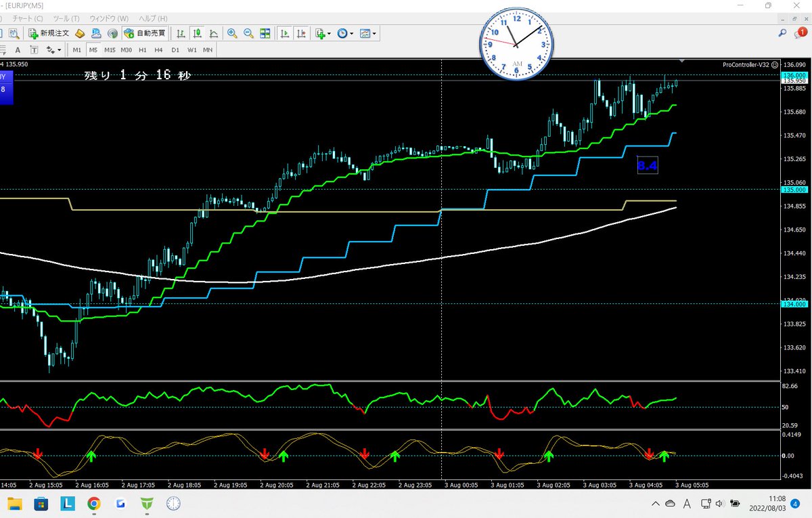Switch chart to candlestick mode
812x518 pixels.
198,33
